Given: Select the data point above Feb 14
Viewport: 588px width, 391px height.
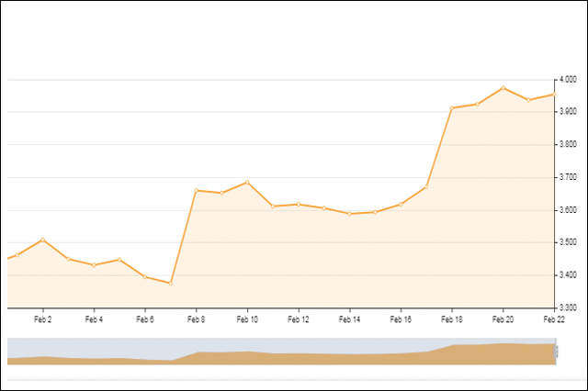Looking at the screenshot, I should (349, 214).
